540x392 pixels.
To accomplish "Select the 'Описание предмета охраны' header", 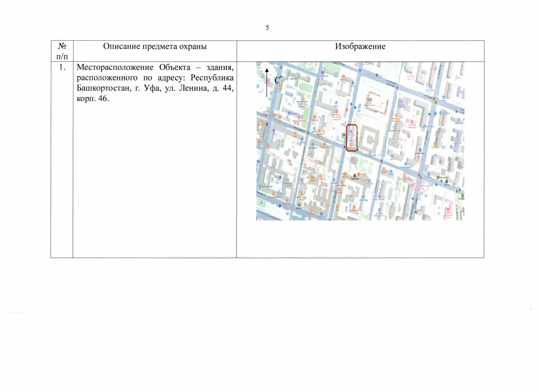I will pos(155,46).
